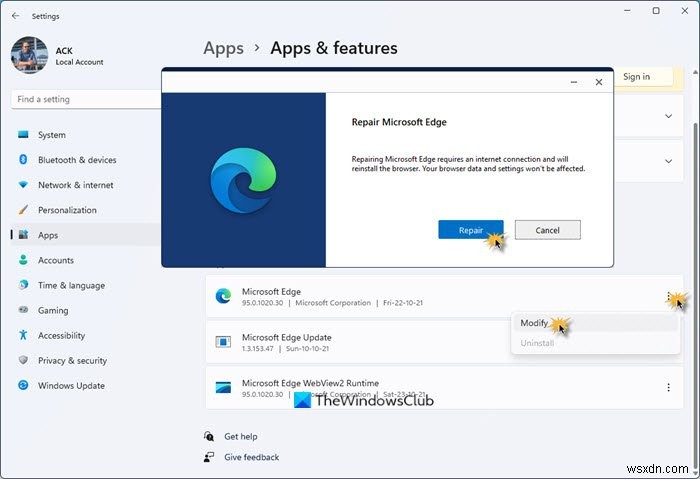The width and height of the screenshot is (700, 479).
Task: Click the Windows Update sync icon
Action: tap(23, 385)
